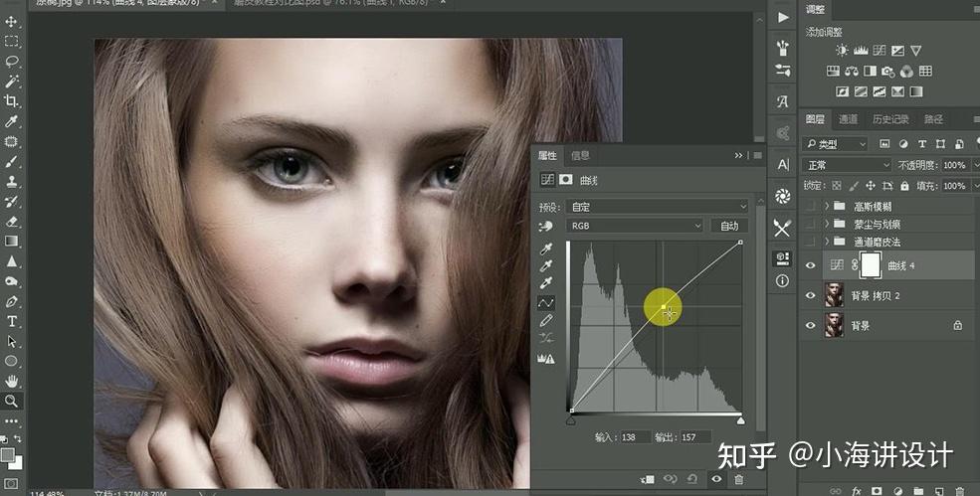Add a Levels adjustment
980x496 pixels.
click(861, 51)
